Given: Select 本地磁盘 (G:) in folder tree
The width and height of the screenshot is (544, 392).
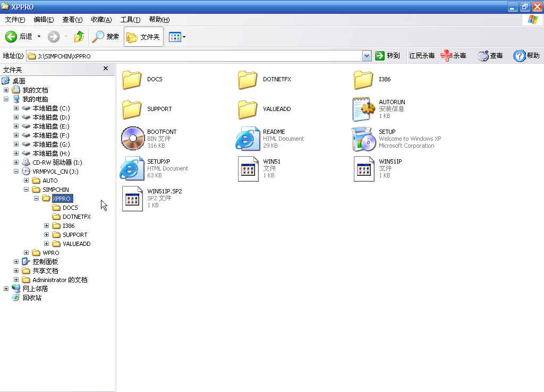Looking at the screenshot, I should coord(51,144).
